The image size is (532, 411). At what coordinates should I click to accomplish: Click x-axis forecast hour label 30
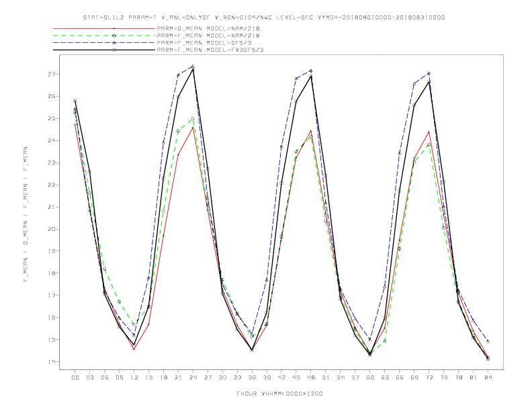point(222,377)
